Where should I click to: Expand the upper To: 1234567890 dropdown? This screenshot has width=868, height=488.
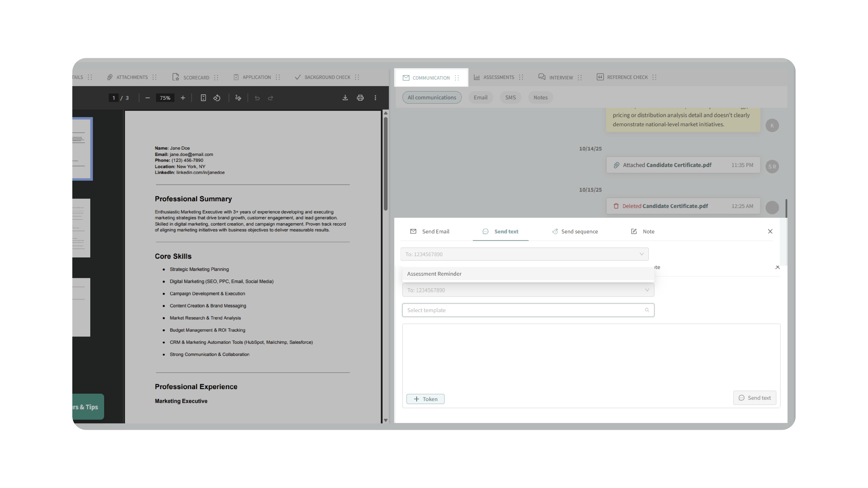click(524, 254)
